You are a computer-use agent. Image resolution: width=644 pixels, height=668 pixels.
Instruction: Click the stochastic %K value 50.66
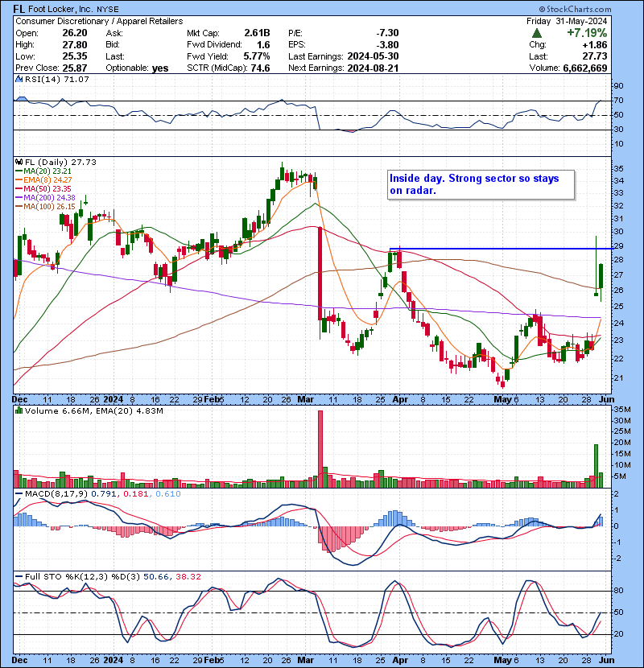coord(156,576)
